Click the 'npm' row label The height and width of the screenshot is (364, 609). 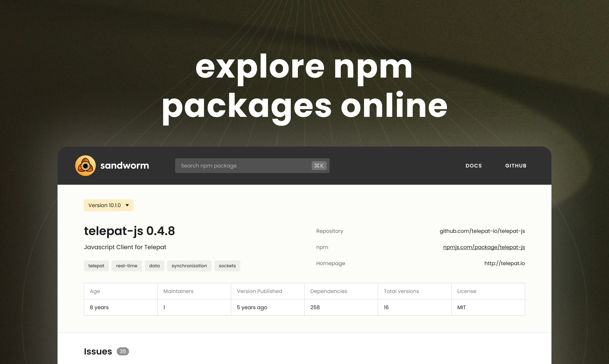(322, 247)
